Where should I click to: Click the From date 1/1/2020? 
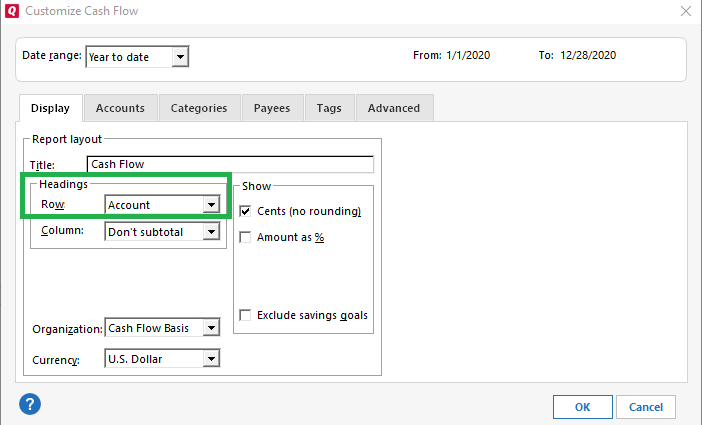pos(468,55)
